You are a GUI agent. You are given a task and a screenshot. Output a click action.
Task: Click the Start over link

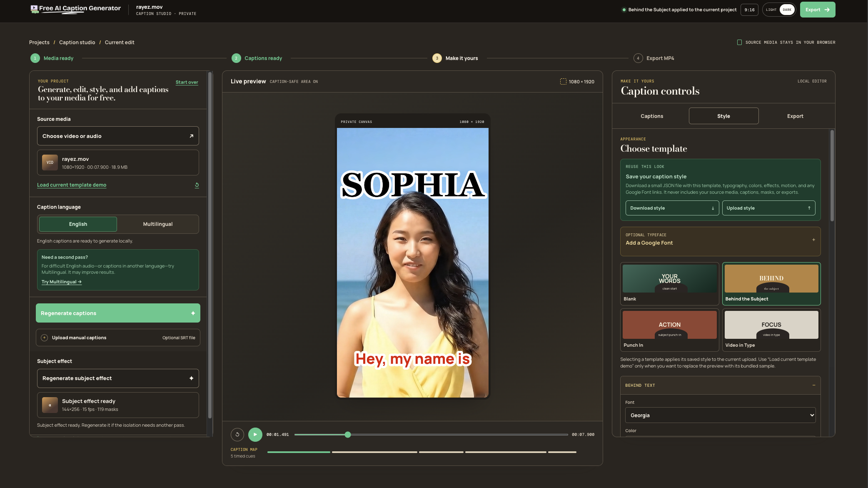[x=187, y=82]
